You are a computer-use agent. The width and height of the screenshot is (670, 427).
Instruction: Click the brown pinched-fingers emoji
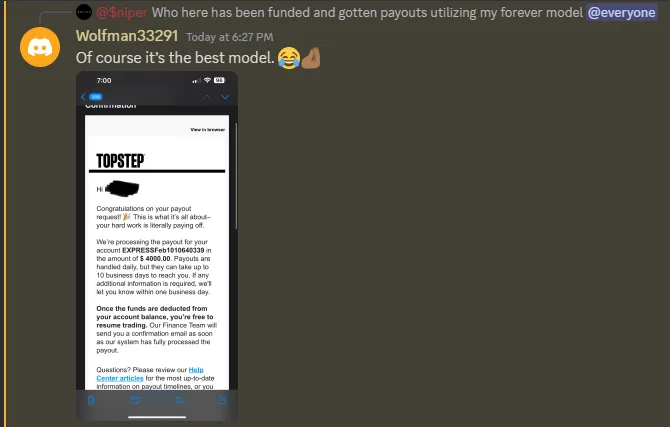[311, 58]
